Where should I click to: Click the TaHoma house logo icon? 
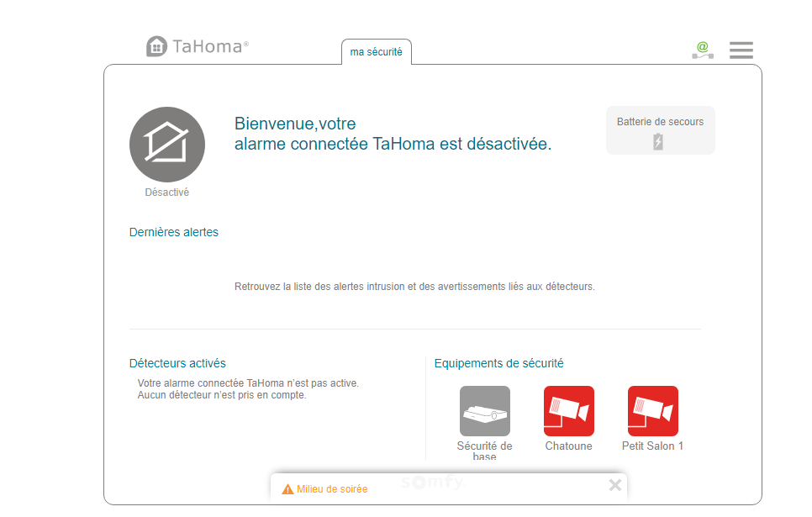(156, 46)
